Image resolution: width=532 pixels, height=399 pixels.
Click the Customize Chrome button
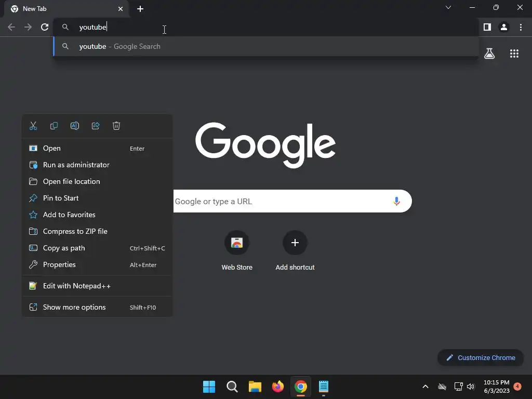(x=481, y=357)
